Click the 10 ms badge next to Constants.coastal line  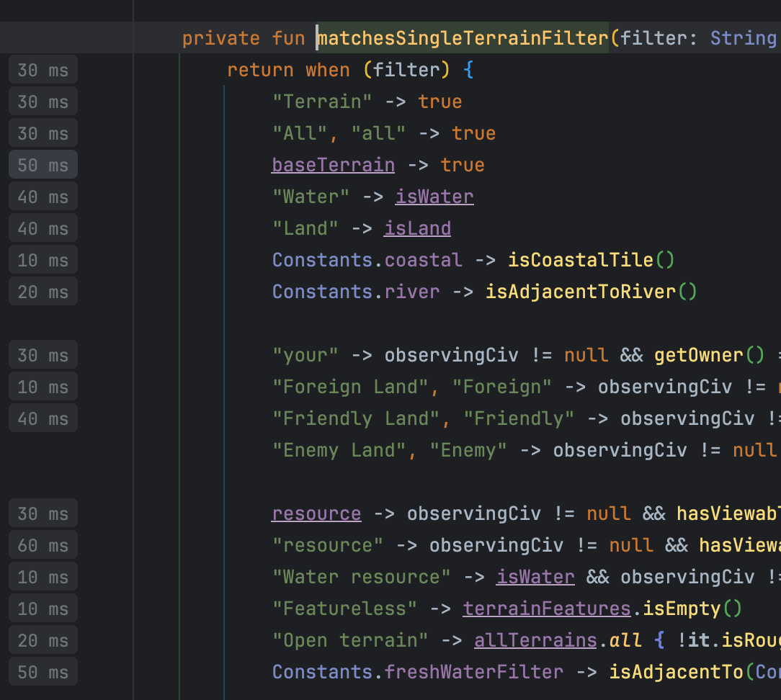point(43,259)
